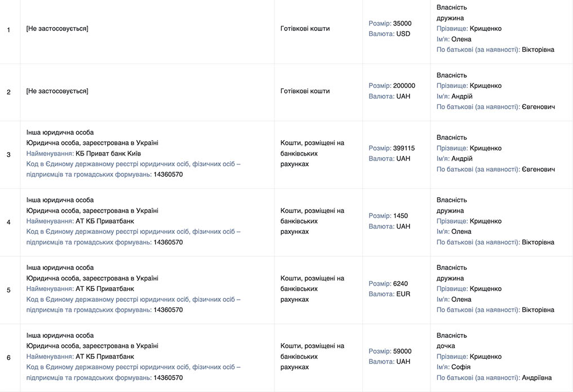This screenshot has height=392, width=573.
Task: Click first '[Не застосовується]' cell
Action: click(57, 29)
